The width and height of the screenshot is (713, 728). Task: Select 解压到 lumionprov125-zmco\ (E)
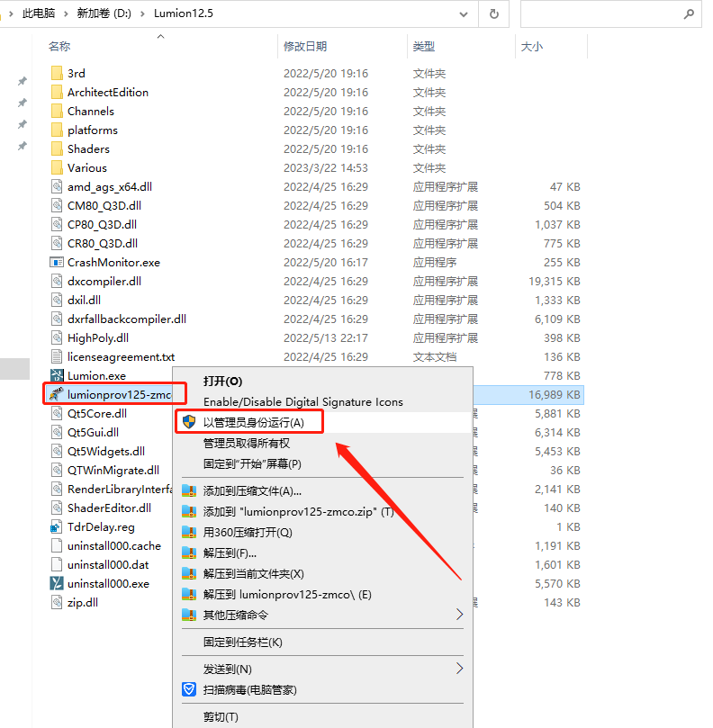pyautogui.click(x=323, y=594)
